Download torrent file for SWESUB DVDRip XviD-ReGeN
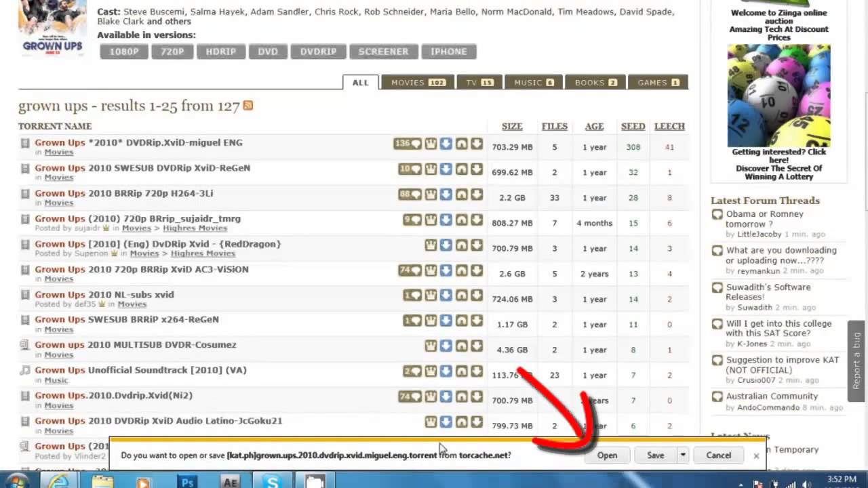This screenshot has width=868, height=488. point(477,169)
